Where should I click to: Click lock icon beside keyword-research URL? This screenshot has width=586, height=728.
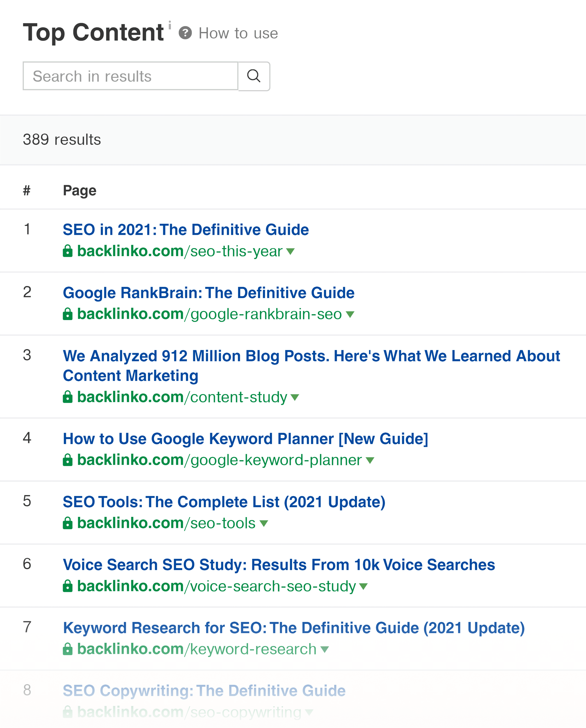click(68, 649)
